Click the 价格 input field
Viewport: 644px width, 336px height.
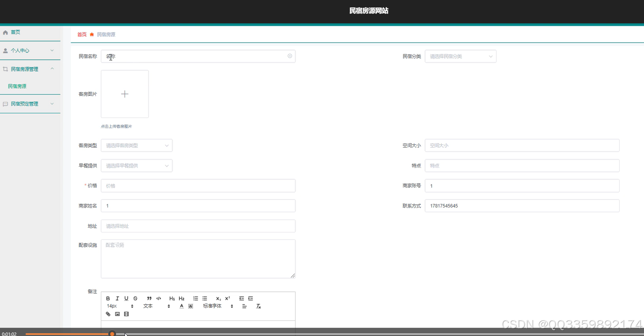198,186
